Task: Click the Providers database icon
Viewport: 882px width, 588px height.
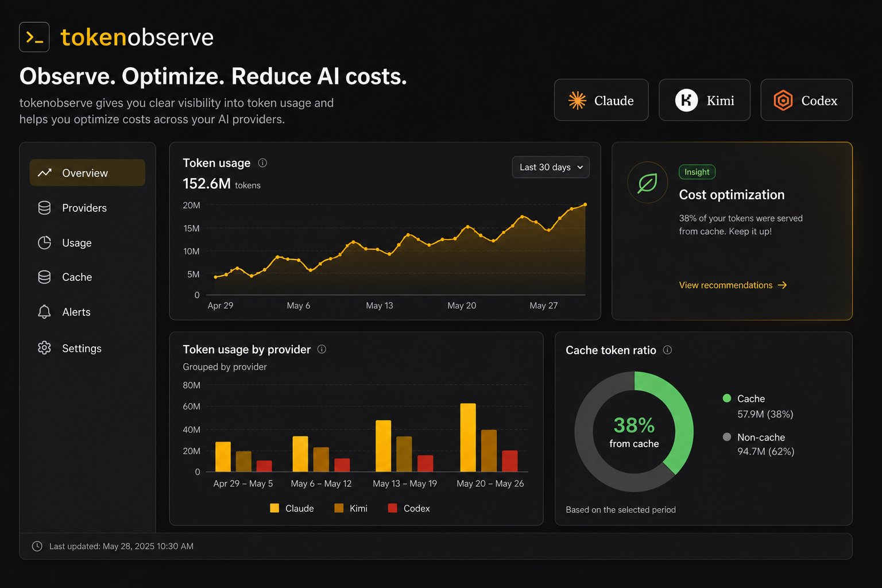Action: tap(44, 208)
